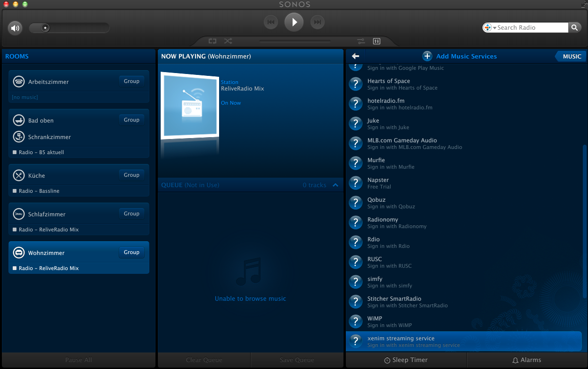Click the Stitcher SmartRadio question icon
The width and height of the screenshot is (588, 369).
[x=355, y=302]
